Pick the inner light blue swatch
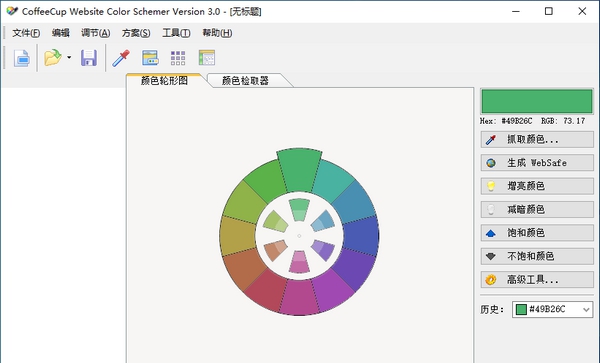600x363 pixels. (x=323, y=221)
